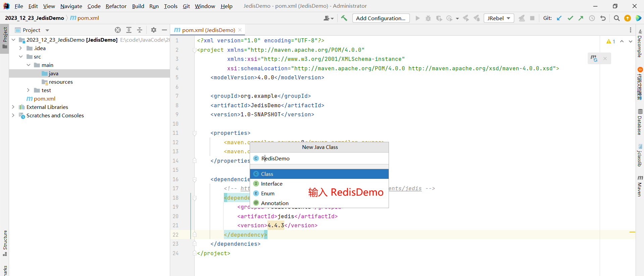
Task: Open the File menu
Action: click(x=19, y=6)
